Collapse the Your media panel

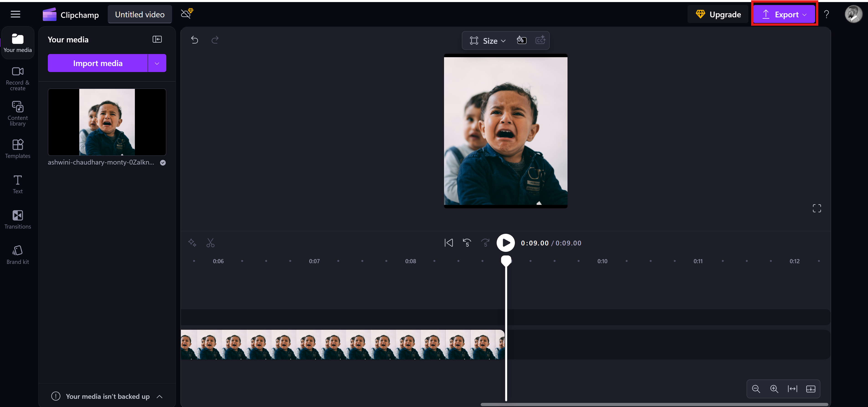(x=157, y=39)
